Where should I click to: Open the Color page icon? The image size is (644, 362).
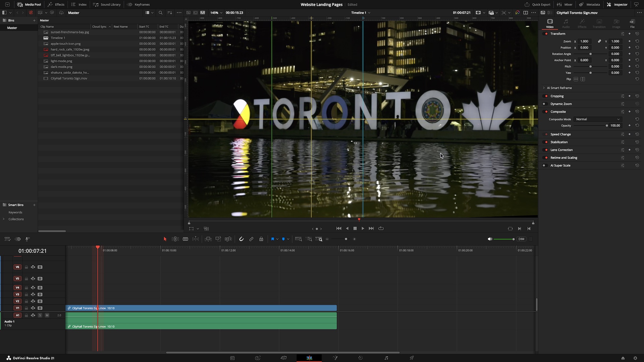[361, 358]
